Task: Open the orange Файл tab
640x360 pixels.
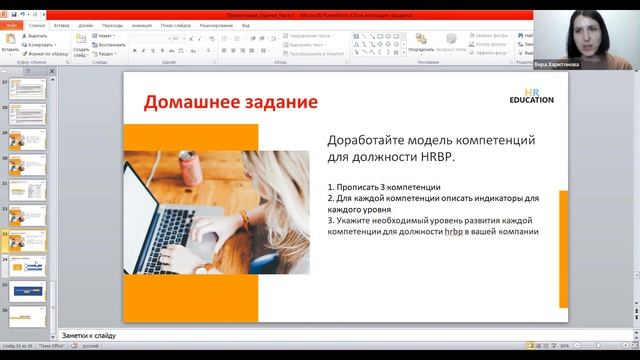Action: click(11, 25)
